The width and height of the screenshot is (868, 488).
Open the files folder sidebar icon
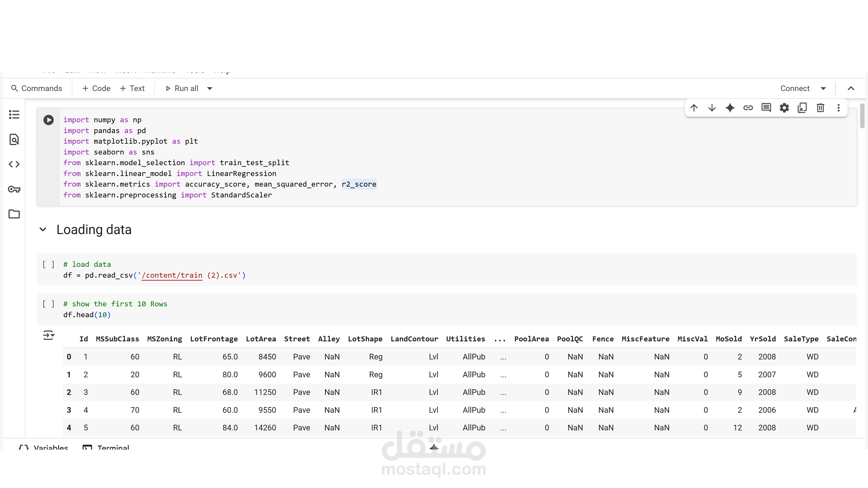tap(14, 214)
